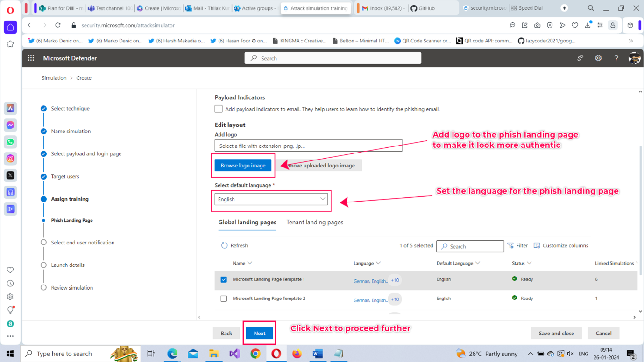Click the Browse logo image button
Image resolution: width=644 pixels, height=362 pixels.
tap(243, 166)
